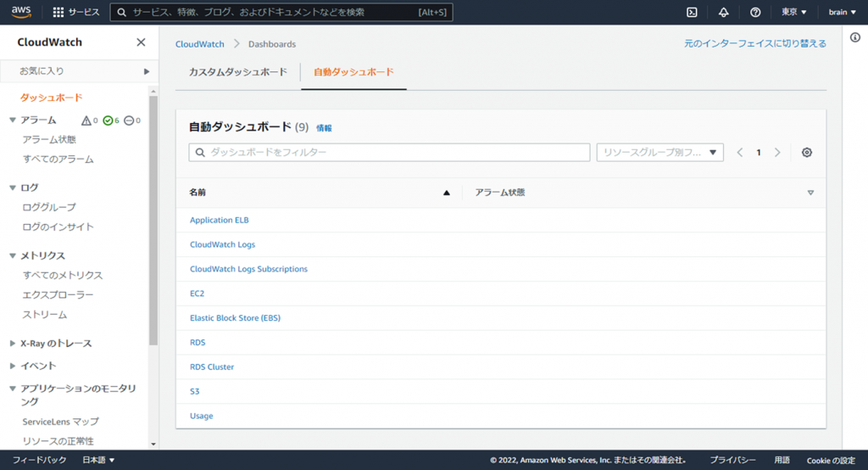Open the Tokyo region dropdown

[793, 12]
